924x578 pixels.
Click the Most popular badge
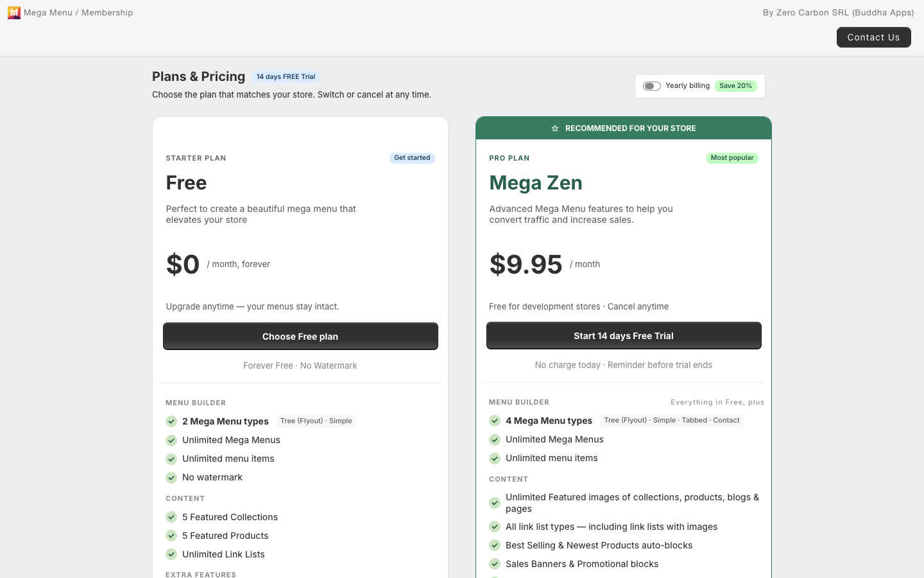pyautogui.click(x=732, y=158)
